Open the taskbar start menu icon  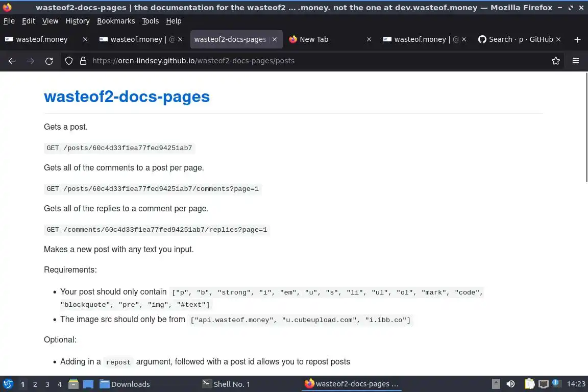tap(8, 384)
